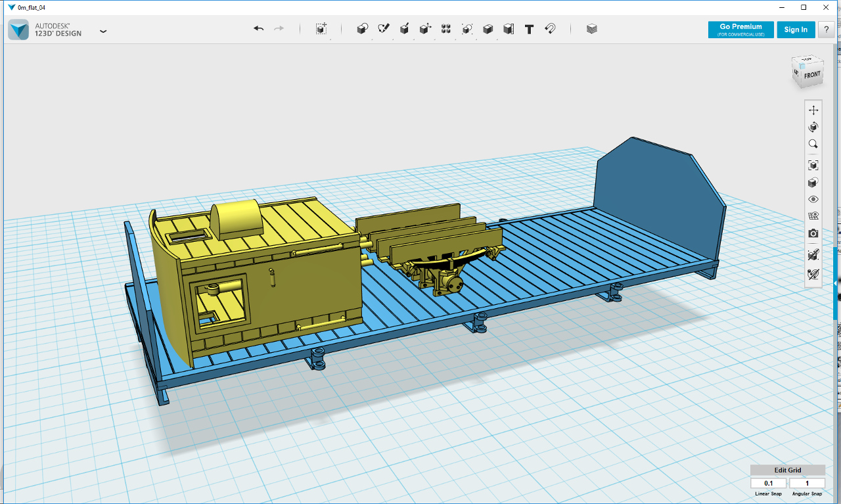Open the Combine tools menu
The width and height of the screenshot is (841, 504).
pyautogui.click(x=488, y=29)
